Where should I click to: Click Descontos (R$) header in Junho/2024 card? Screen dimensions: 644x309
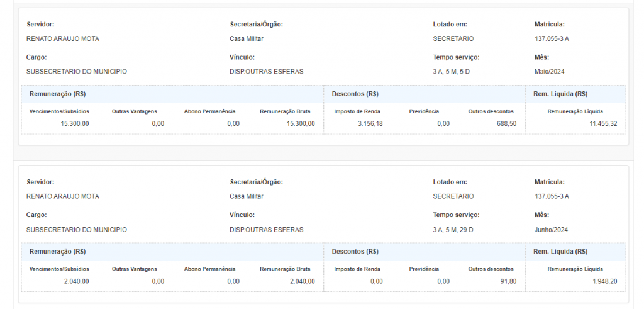point(355,252)
